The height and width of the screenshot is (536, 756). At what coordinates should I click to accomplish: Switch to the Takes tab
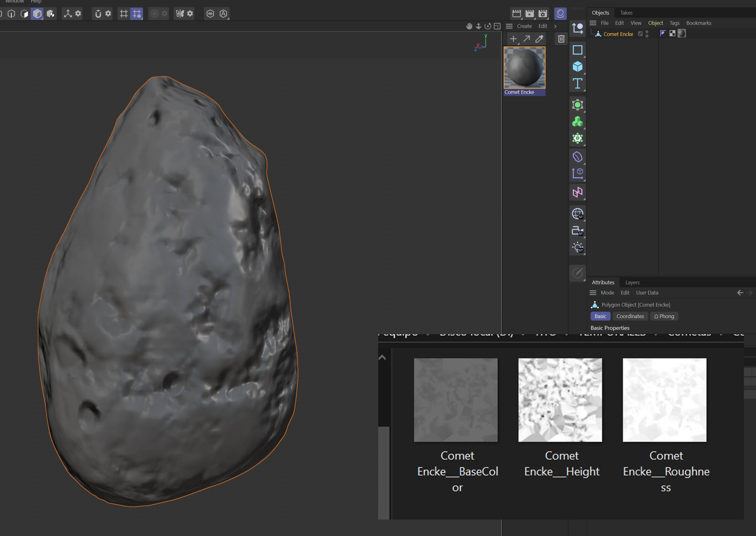coord(626,12)
